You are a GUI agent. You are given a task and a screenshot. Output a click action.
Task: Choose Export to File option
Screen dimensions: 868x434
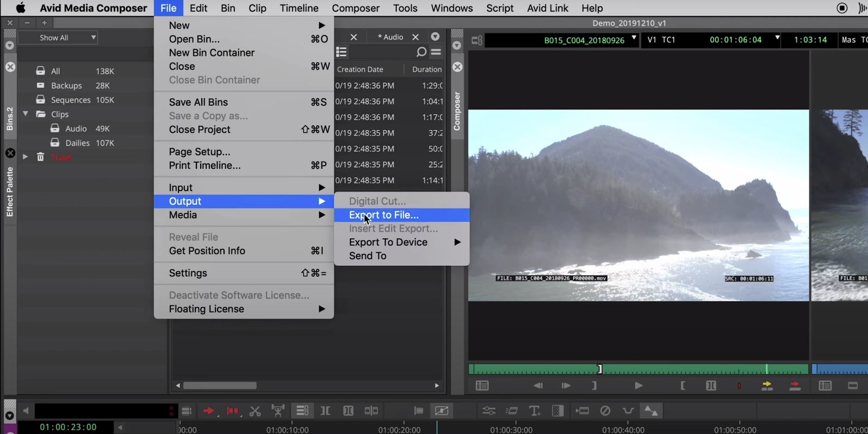pos(402,215)
